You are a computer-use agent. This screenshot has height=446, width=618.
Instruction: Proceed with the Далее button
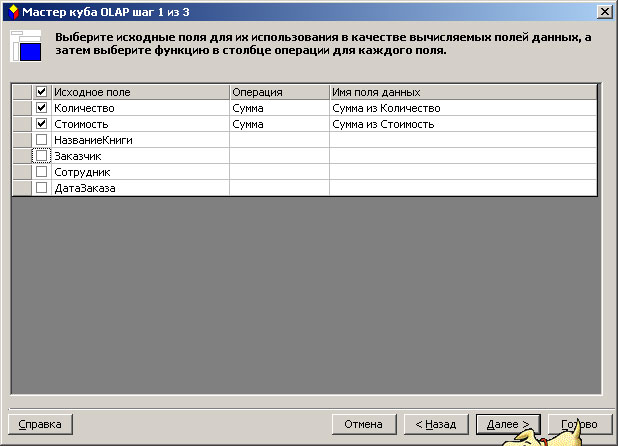click(508, 424)
